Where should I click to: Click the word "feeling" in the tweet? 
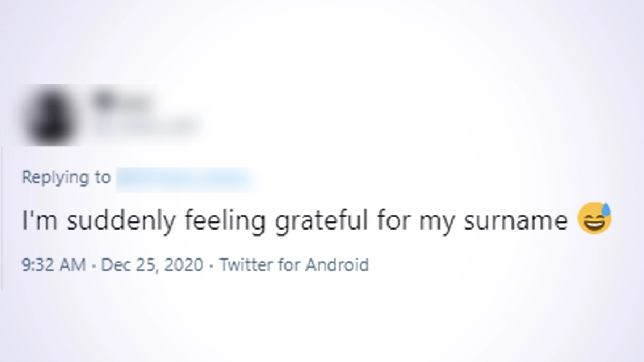coord(224,221)
